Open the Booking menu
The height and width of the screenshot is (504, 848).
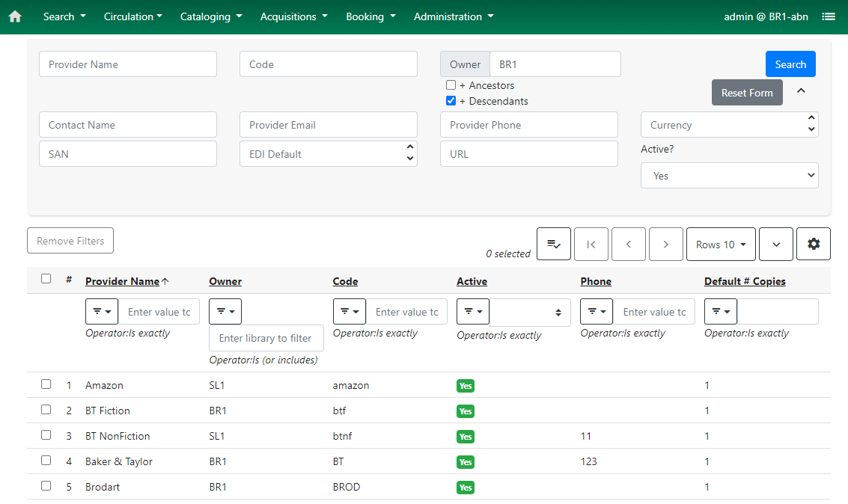(370, 16)
